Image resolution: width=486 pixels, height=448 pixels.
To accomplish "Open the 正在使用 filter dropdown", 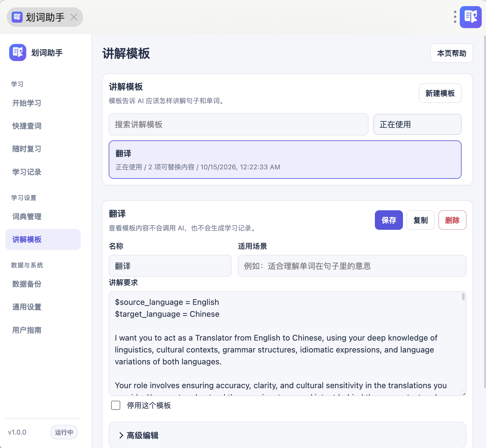I will tap(417, 125).
